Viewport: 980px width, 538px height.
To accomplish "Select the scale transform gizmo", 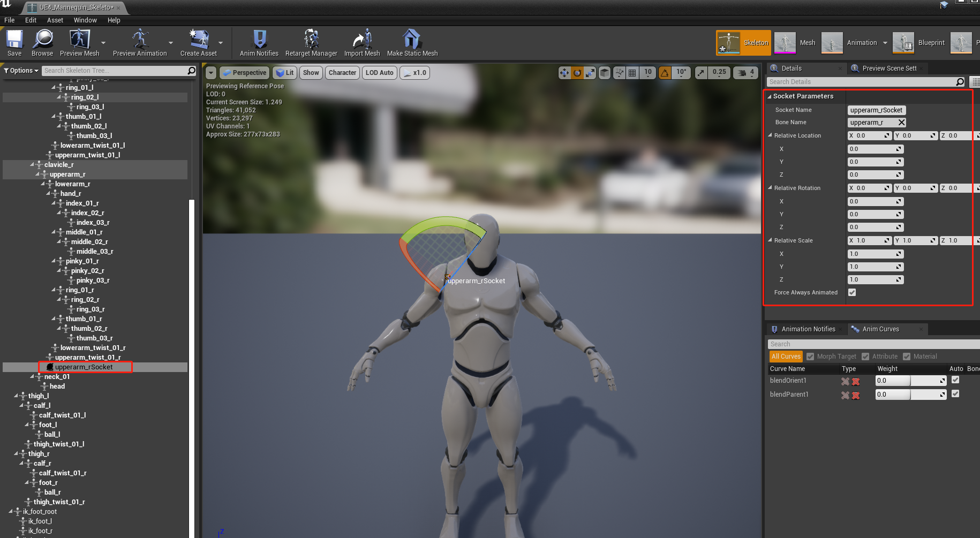I will pos(590,73).
